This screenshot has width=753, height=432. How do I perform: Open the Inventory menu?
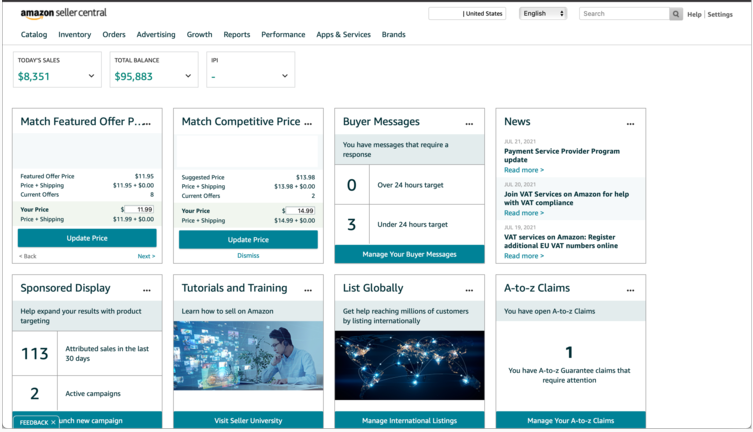point(74,35)
